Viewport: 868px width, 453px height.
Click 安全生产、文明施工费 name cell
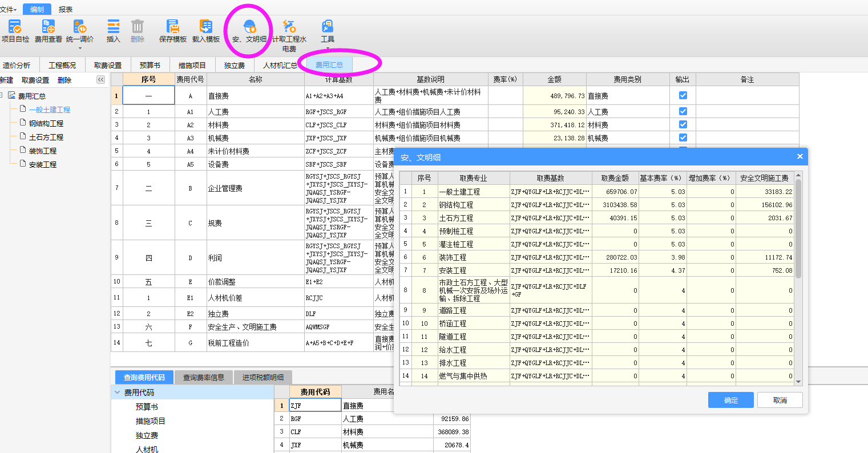coord(256,327)
